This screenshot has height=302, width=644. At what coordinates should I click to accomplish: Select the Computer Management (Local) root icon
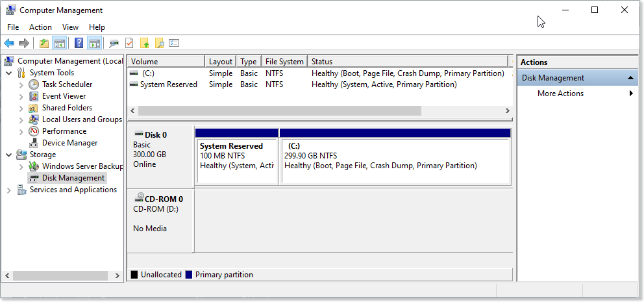point(8,61)
